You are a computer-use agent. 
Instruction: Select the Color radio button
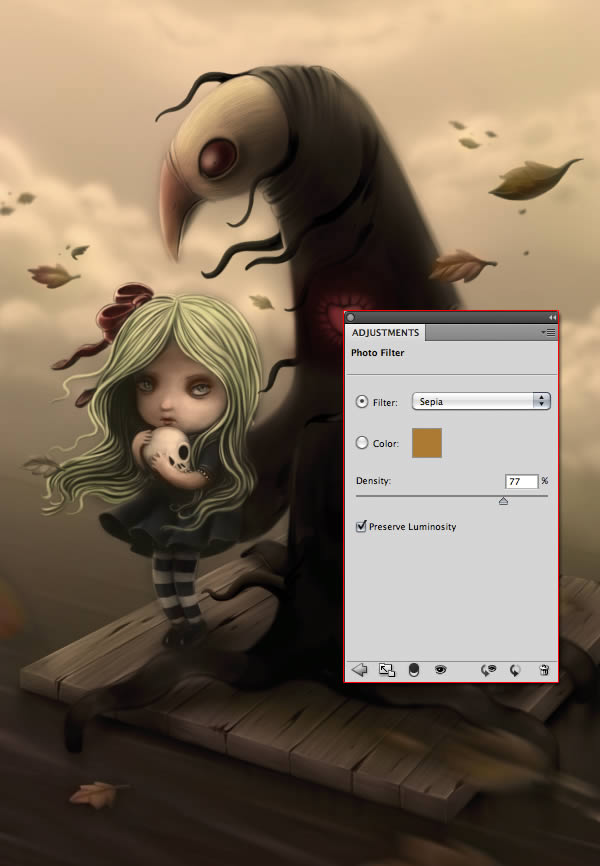click(361, 443)
